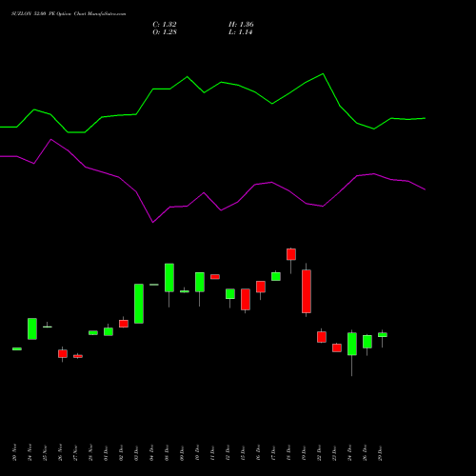Screen dimensions: 476x476
Task: Select the 03 Dec date axis label
Action: [x=136, y=453]
